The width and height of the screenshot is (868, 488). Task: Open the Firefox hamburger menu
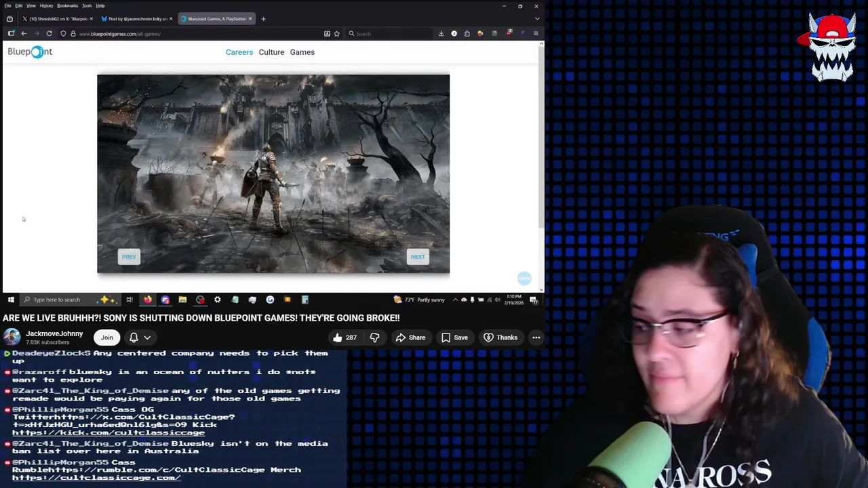pyautogui.click(x=536, y=33)
